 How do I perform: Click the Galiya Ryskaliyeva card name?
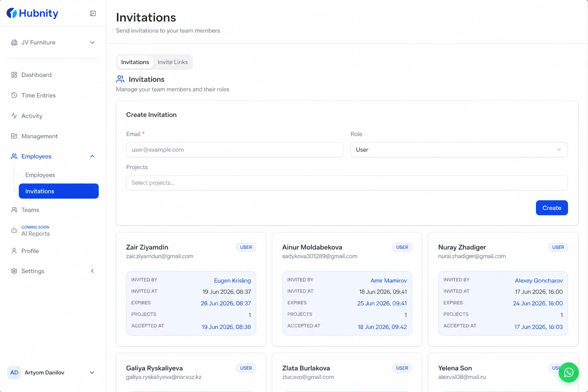(155, 368)
